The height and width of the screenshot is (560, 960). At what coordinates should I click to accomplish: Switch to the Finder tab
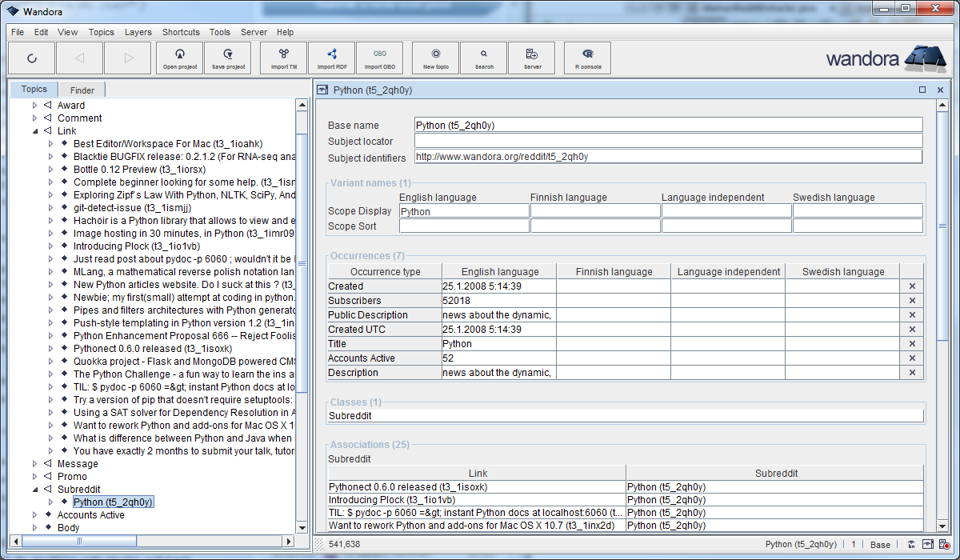coord(82,90)
